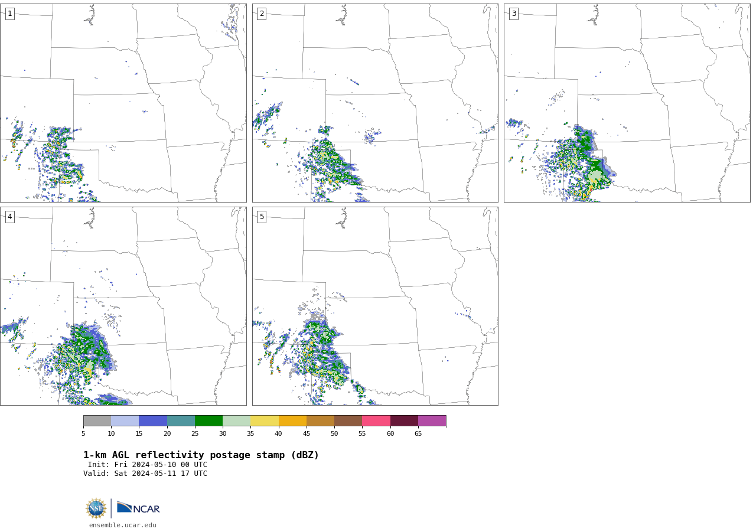
Task: Click the colorbar tick label 50
Action: point(334,434)
